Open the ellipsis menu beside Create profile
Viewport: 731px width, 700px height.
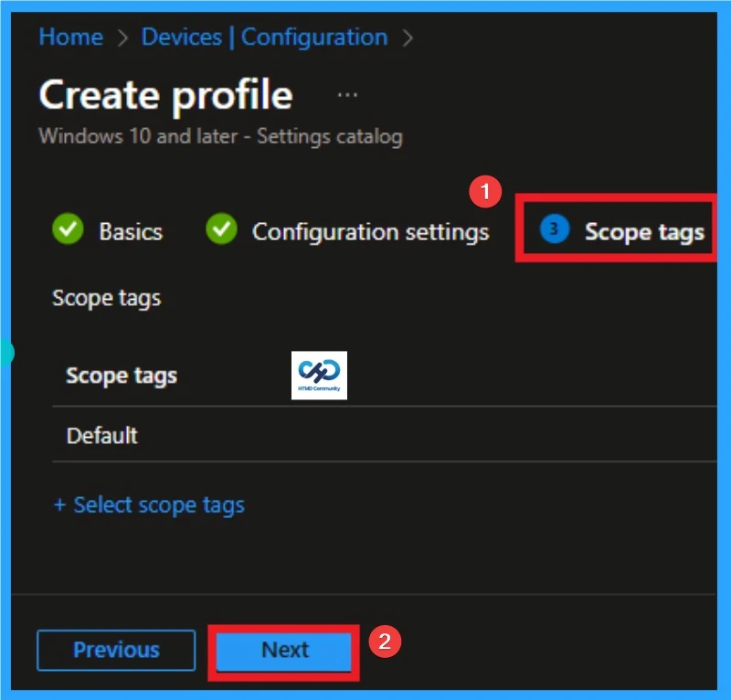point(346,93)
